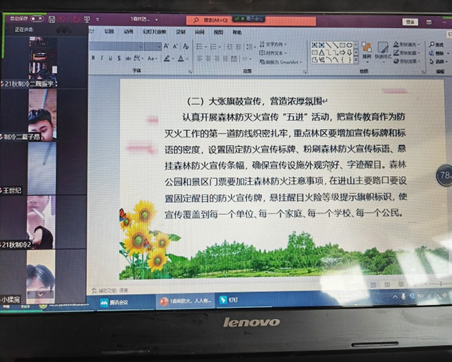Viewport: 452px width, 362px height.
Task: Open the file name dropdown in title bar
Action: coord(156,20)
